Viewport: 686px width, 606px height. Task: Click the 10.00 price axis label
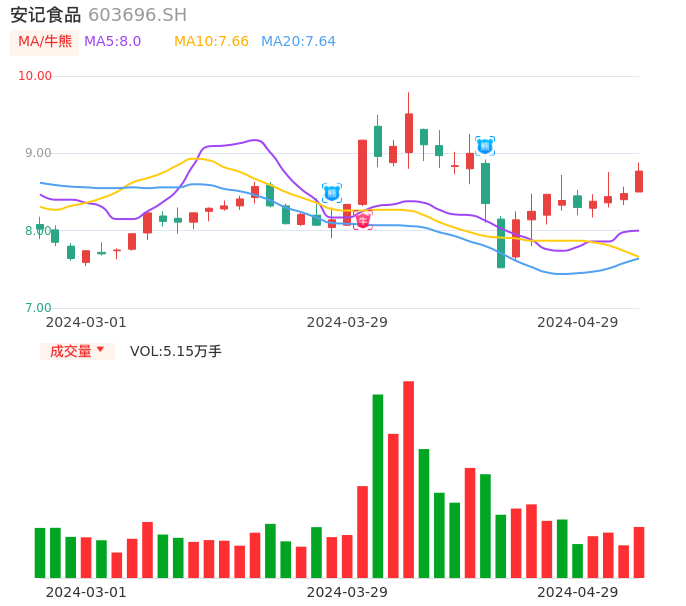click(35, 76)
